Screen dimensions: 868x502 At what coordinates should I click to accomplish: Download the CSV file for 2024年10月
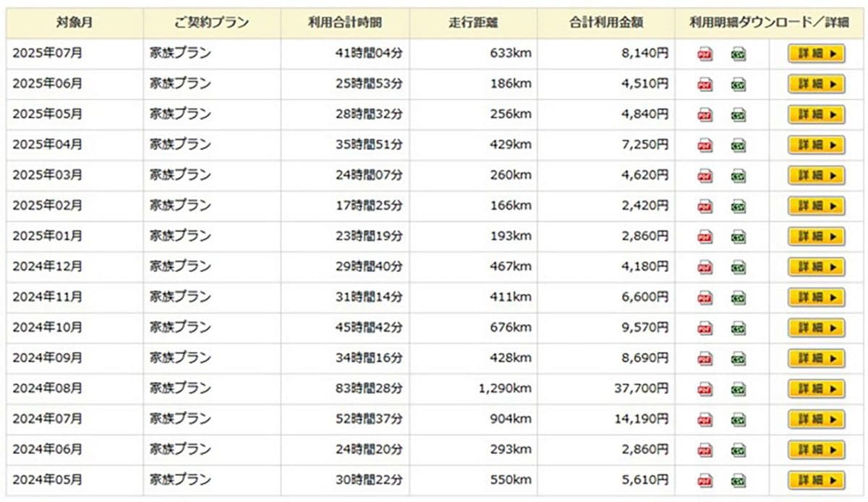coord(739,328)
